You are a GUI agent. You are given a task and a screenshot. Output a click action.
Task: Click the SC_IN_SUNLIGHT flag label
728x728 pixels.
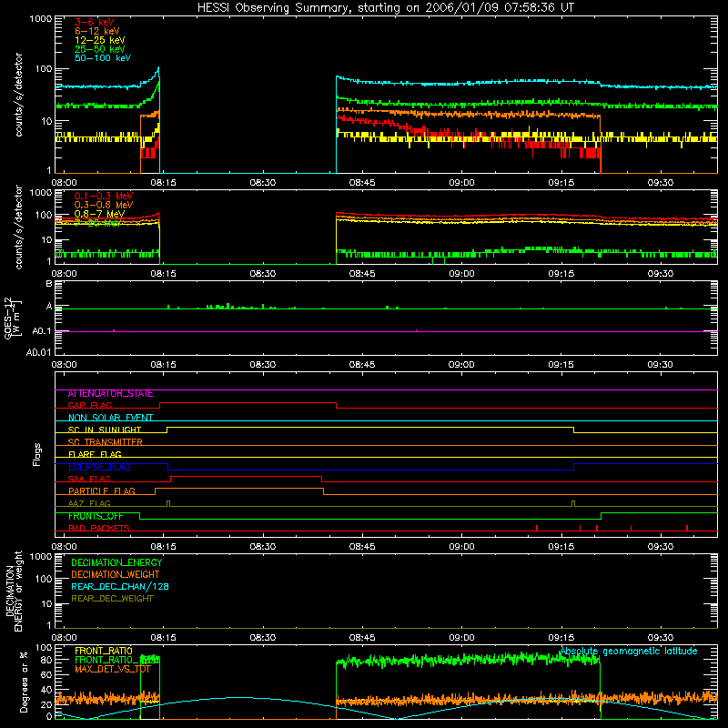pyautogui.click(x=105, y=430)
